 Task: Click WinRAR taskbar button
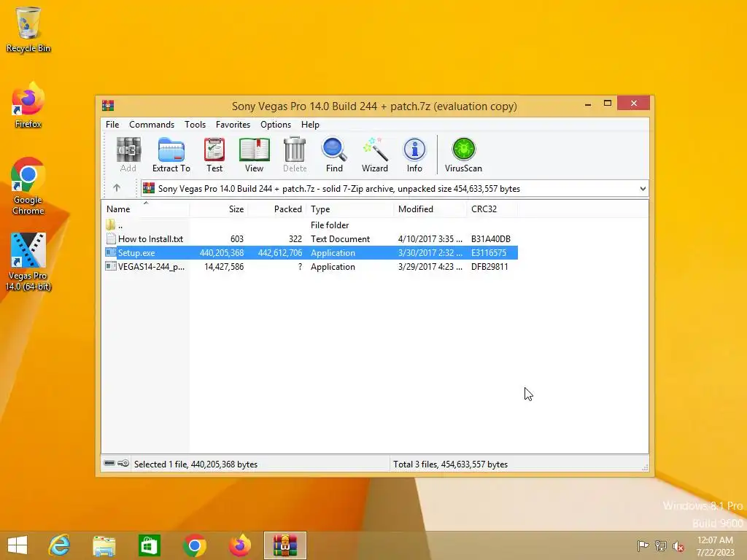coord(285,545)
